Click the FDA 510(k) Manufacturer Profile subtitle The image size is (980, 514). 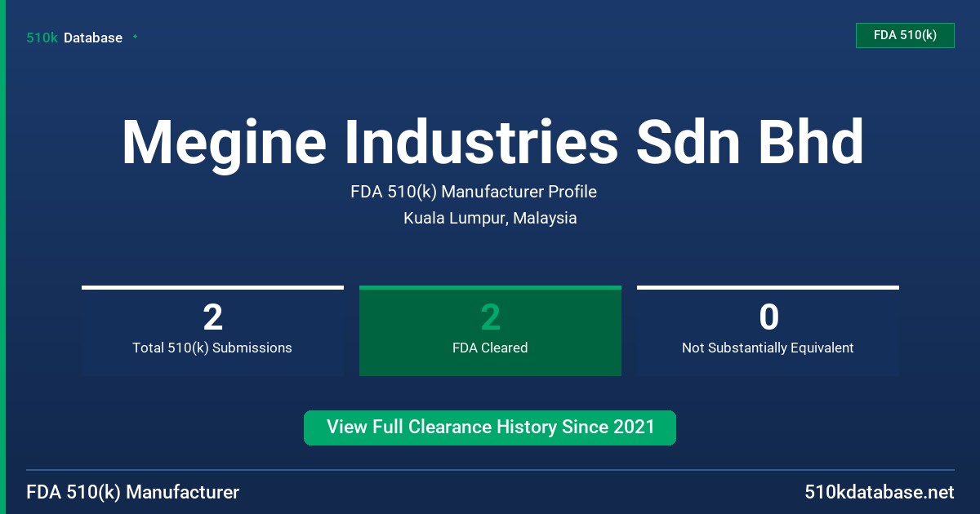pyautogui.click(x=474, y=192)
